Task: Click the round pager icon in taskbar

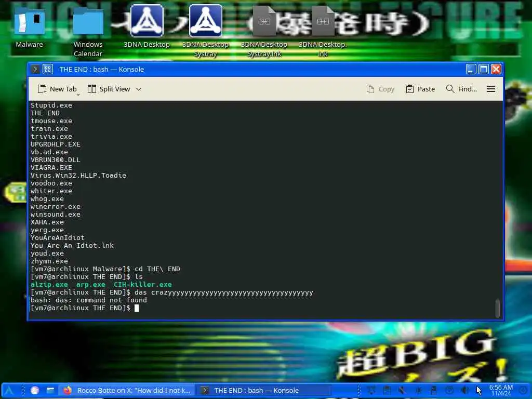Action: coord(35,391)
